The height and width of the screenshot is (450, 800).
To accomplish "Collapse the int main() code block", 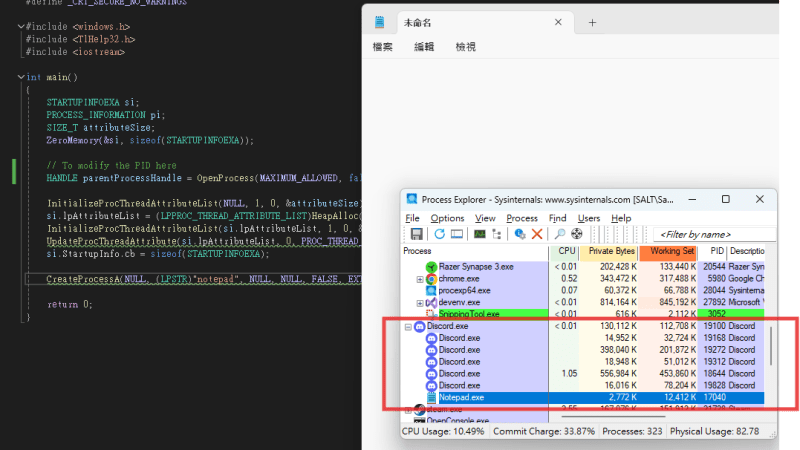I will tap(20, 77).
